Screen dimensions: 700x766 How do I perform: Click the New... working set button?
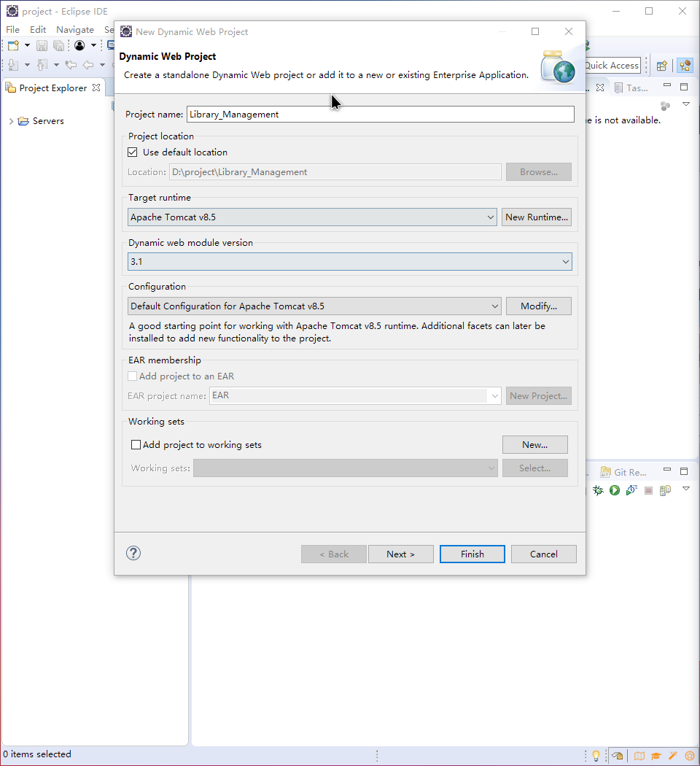[535, 444]
